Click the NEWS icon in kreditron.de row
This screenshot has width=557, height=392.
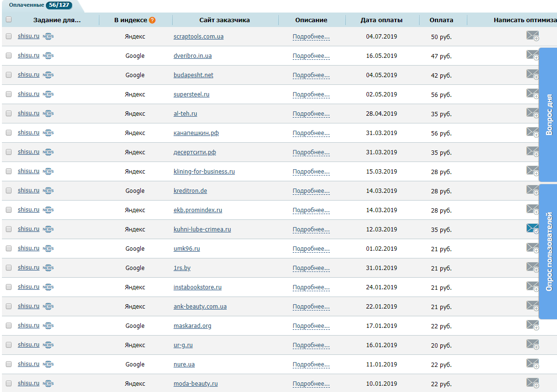pyautogui.click(x=48, y=190)
